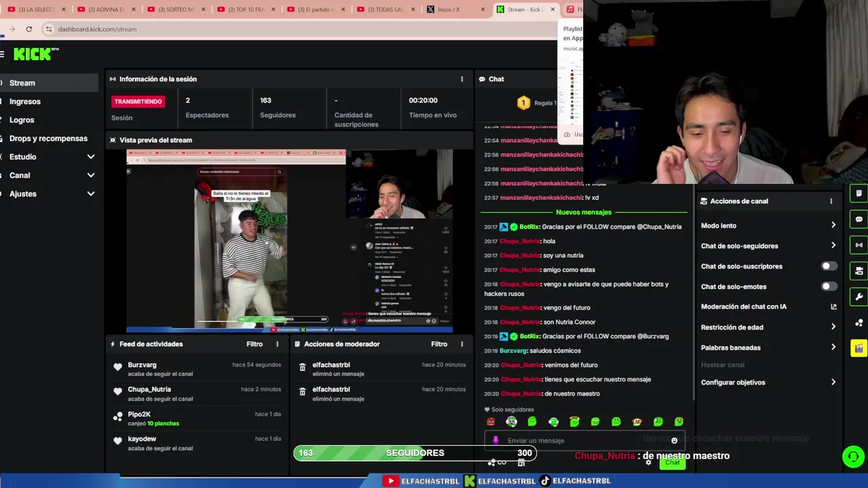
Task: Open the chat bubble widget in the right sidebar
Action: (x=859, y=220)
